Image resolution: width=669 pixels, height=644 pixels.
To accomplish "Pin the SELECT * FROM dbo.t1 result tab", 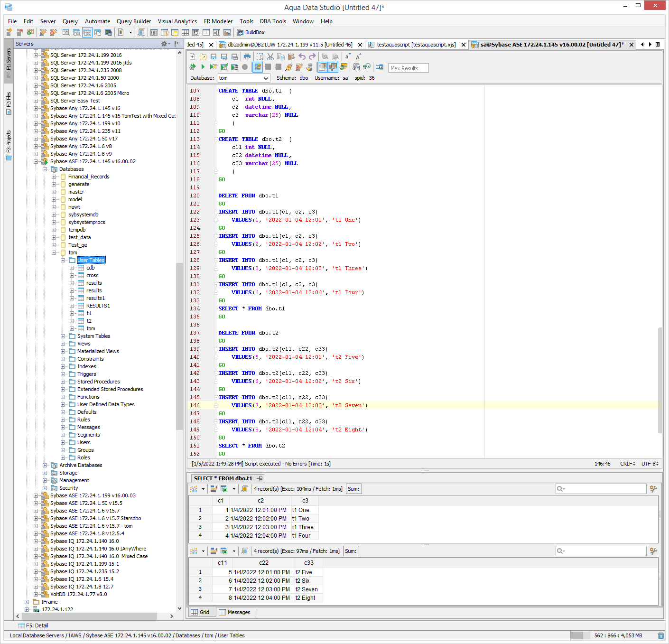I will point(260,478).
